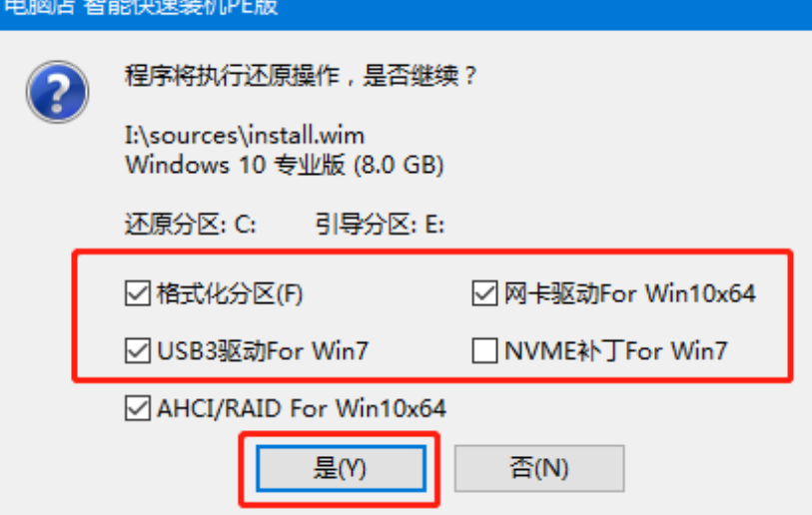Uncheck the 格式化分区(F) checkbox
Viewport: 812px width, 515px height.
tap(138, 293)
